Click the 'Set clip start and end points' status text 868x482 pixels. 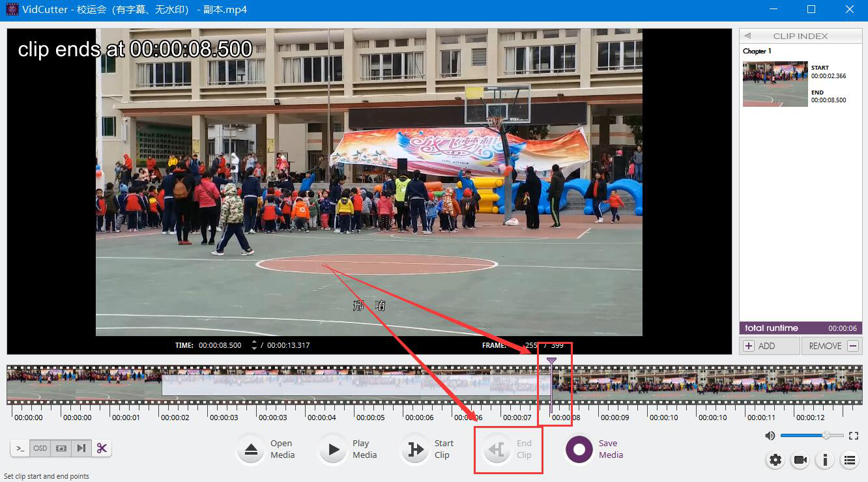pyautogui.click(x=46, y=476)
